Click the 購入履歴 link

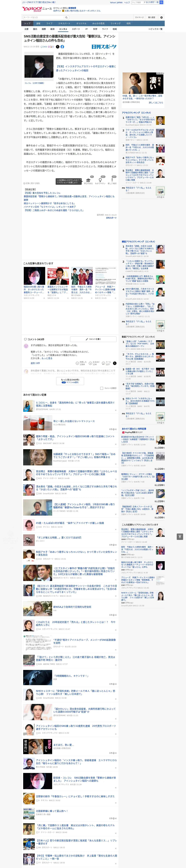tap(152, 18)
